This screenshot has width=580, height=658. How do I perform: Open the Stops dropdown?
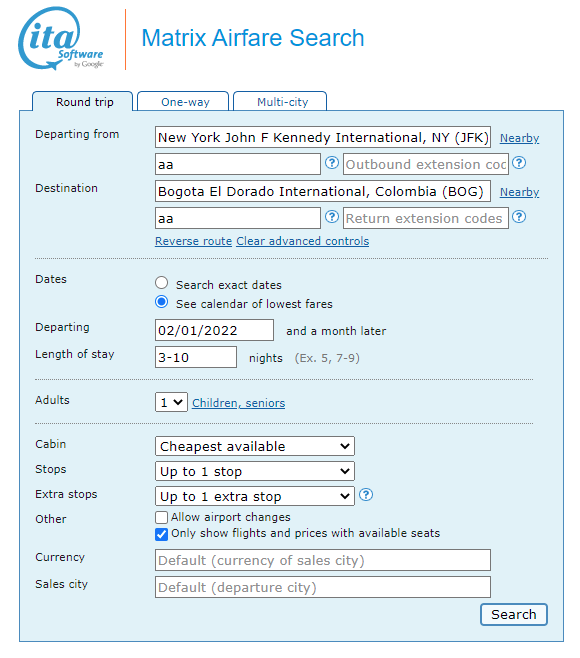pos(255,471)
